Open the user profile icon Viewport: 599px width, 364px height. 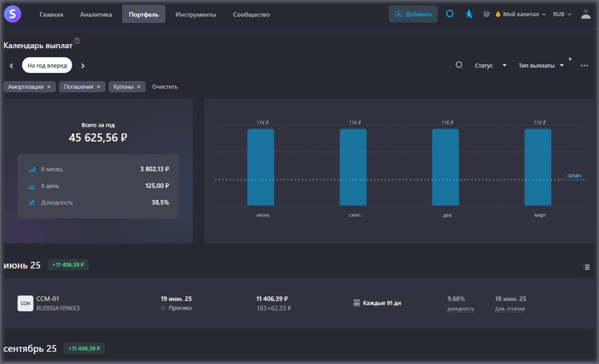(x=586, y=14)
